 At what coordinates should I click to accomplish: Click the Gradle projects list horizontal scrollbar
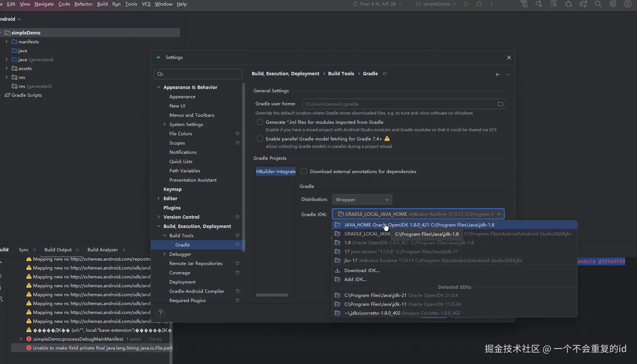tap(272, 295)
